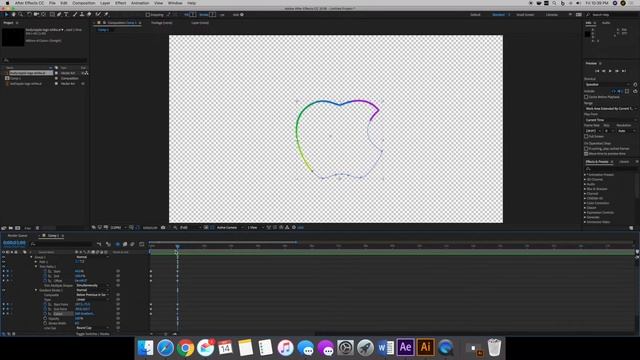Screen dimensions: 640x360
Task: Open the Line Cap Round Cap dropdown
Action: (92, 328)
